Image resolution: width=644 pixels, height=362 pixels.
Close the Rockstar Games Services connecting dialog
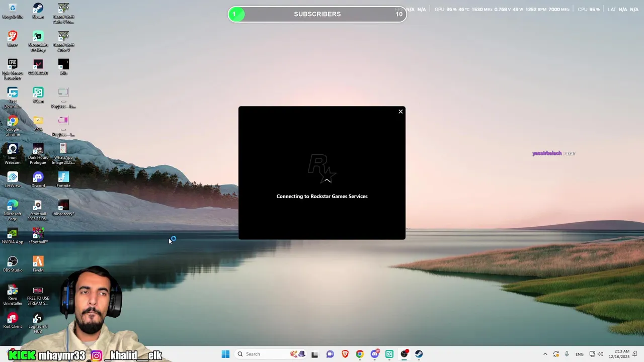pyautogui.click(x=400, y=112)
